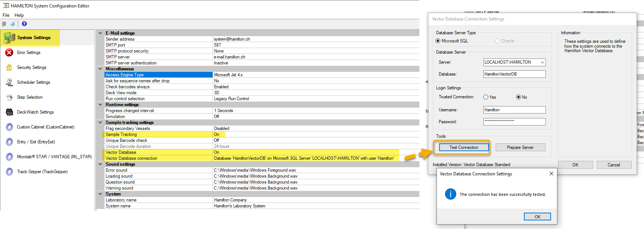644x229 pixels.
Task: Select the Step Selection icon in the sidebar
Action: point(9,97)
